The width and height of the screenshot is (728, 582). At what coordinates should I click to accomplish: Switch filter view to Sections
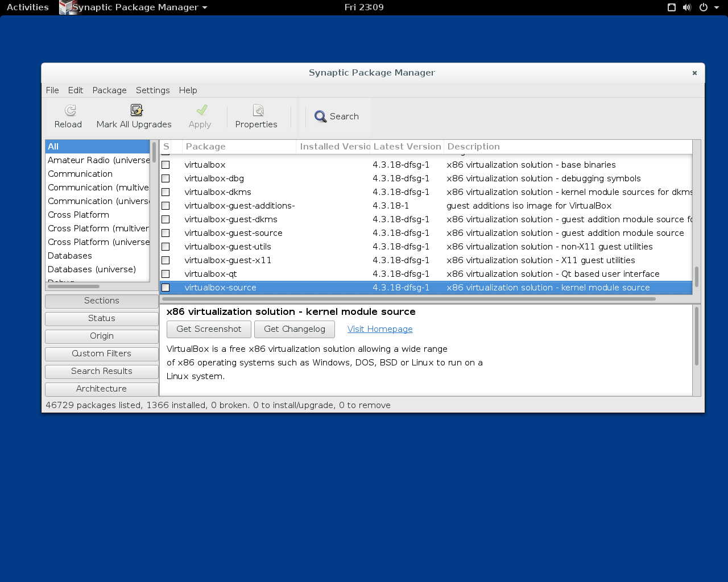(x=102, y=301)
